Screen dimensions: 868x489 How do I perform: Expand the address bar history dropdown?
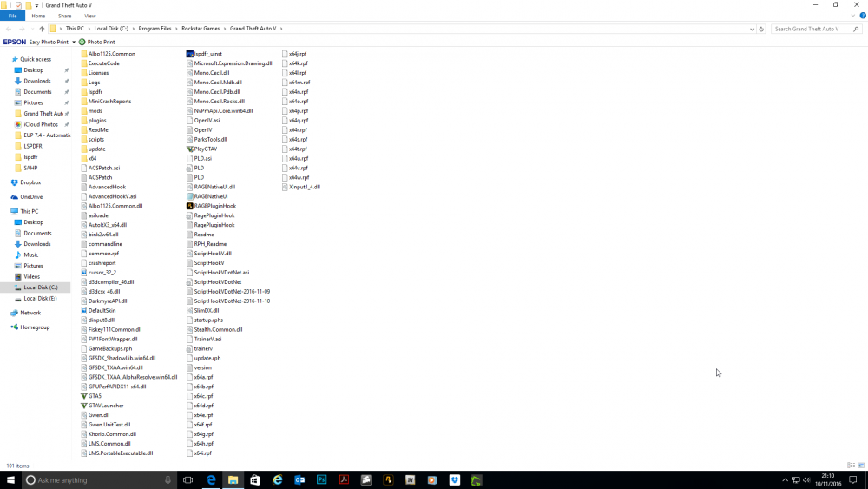(x=752, y=29)
